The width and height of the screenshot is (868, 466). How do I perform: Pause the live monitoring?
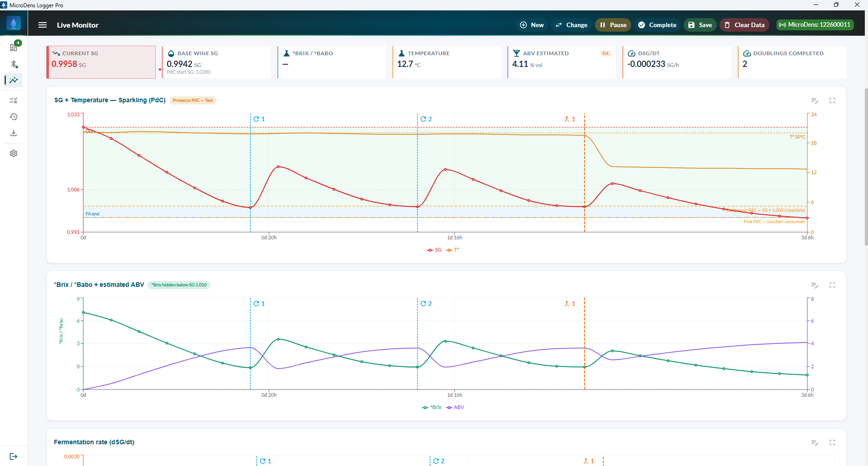tap(613, 25)
